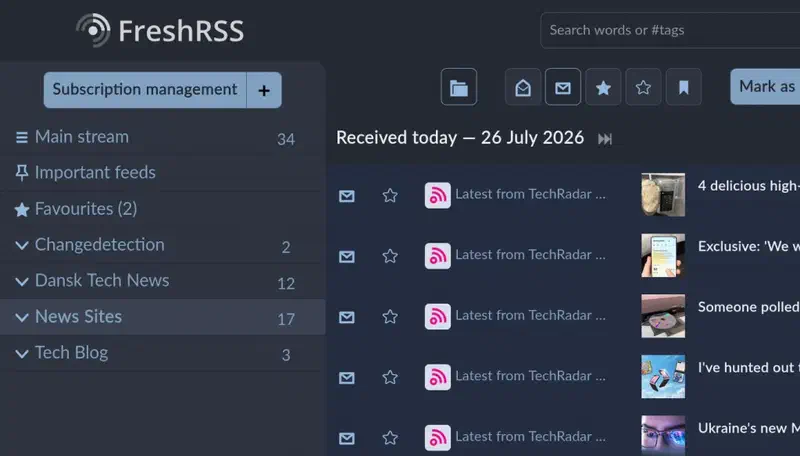The height and width of the screenshot is (456, 800).
Task: Toggle read state of the 'Ukraine's new' article
Action: click(347, 439)
